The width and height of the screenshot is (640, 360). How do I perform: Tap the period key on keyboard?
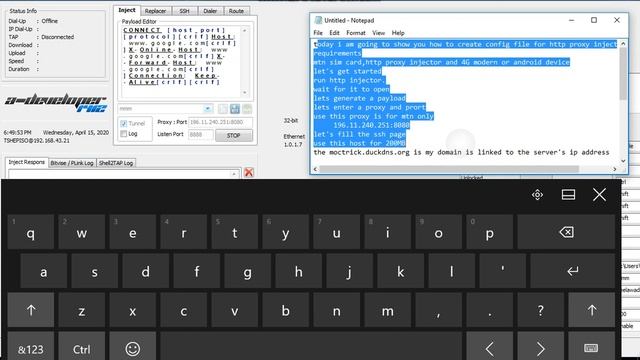(x=489, y=310)
